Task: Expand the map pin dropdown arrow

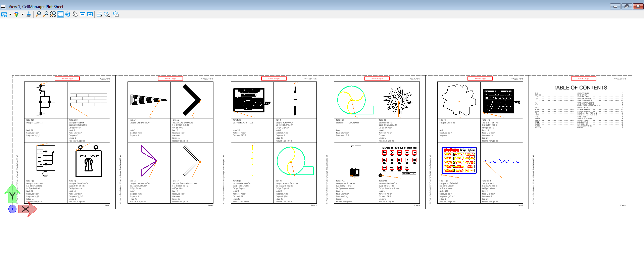Action: 22,14
